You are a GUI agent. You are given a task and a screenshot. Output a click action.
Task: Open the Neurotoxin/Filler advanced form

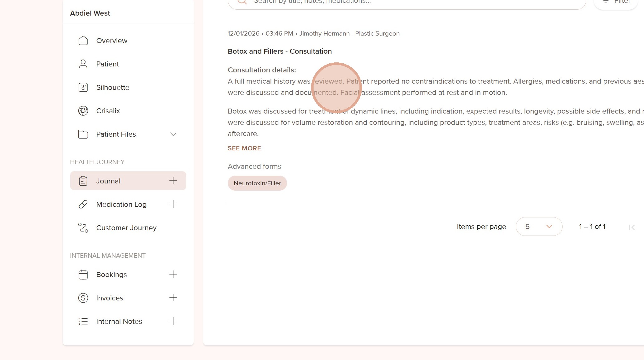pos(257,183)
